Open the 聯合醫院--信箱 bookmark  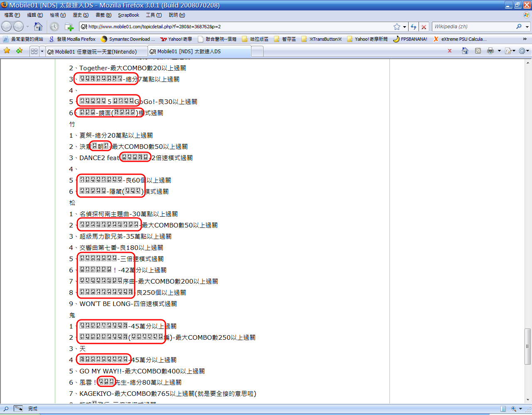click(x=217, y=39)
